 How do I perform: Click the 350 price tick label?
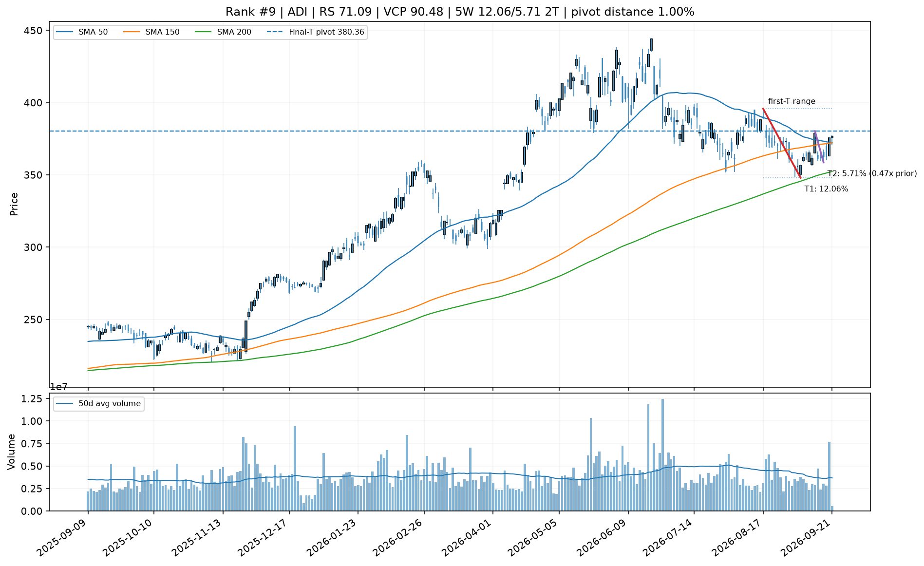(34, 175)
